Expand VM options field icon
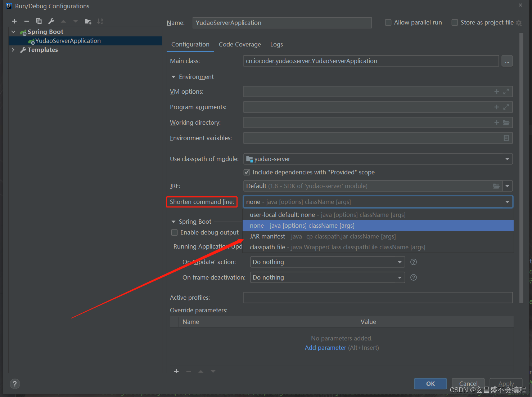Image resolution: width=532 pixels, height=397 pixels. click(x=506, y=92)
